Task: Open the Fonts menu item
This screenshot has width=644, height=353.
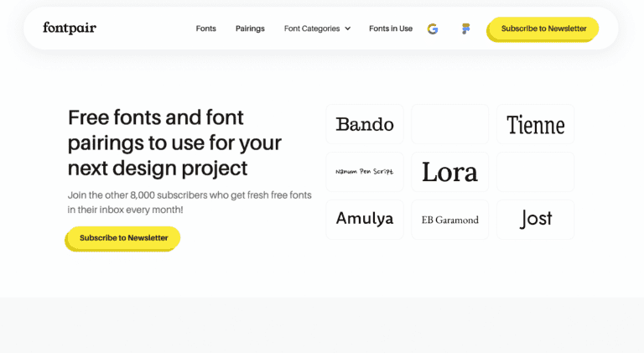Action: [205, 29]
